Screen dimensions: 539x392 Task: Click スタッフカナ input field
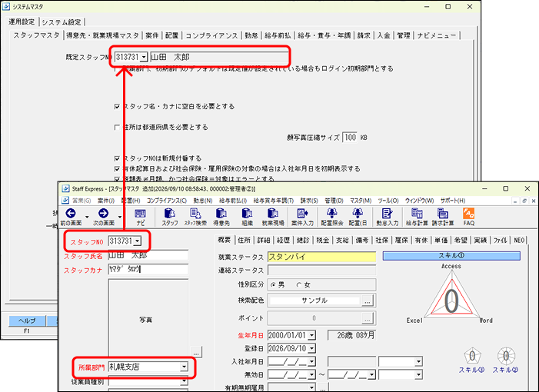148,269
